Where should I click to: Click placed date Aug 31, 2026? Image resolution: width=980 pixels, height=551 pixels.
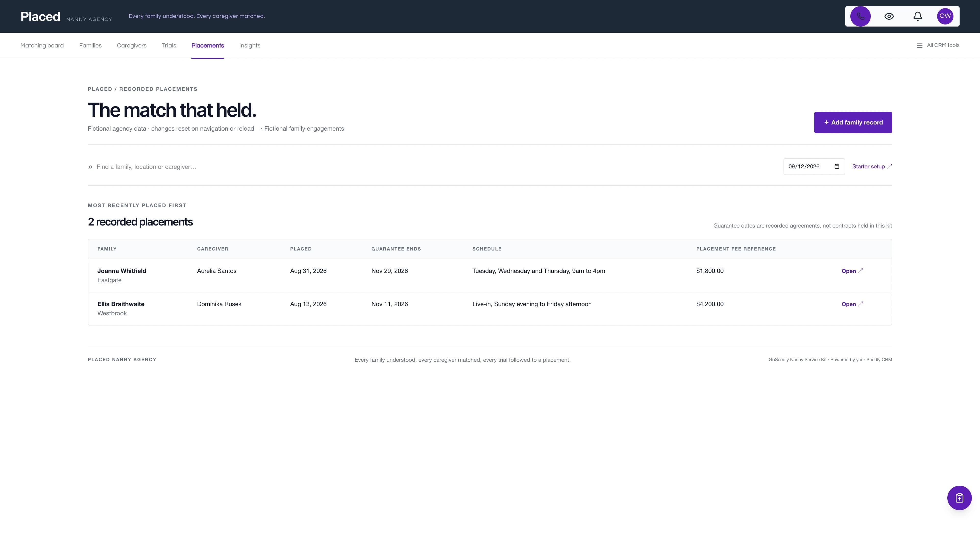point(308,271)
